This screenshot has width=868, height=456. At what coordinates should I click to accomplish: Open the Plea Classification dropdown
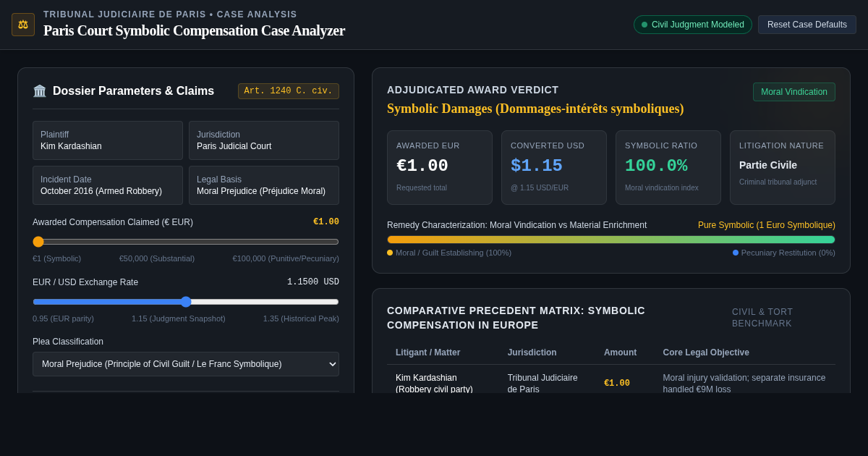coord(186,364)
